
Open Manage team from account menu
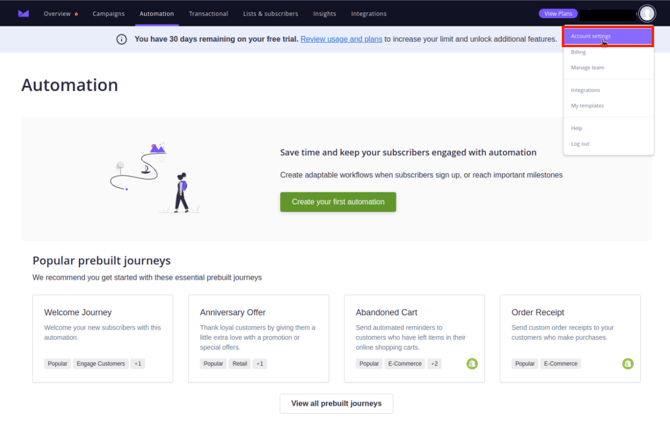point(587,68)
